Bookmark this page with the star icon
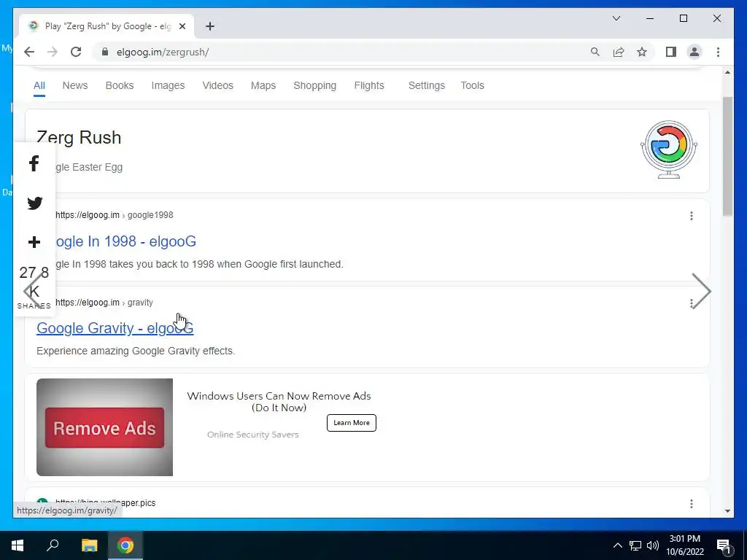This screenshot has height=560, width=747. (642, 52)
